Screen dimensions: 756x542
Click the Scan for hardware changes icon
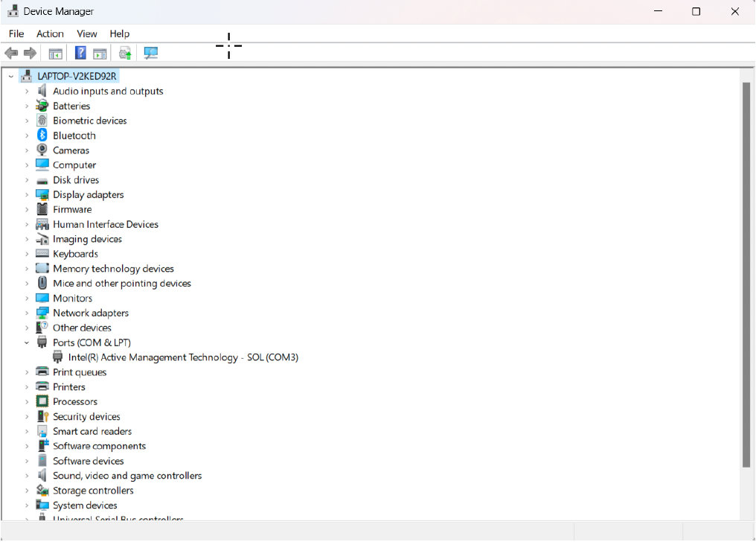pyautogui.click(x=151, y=53)
